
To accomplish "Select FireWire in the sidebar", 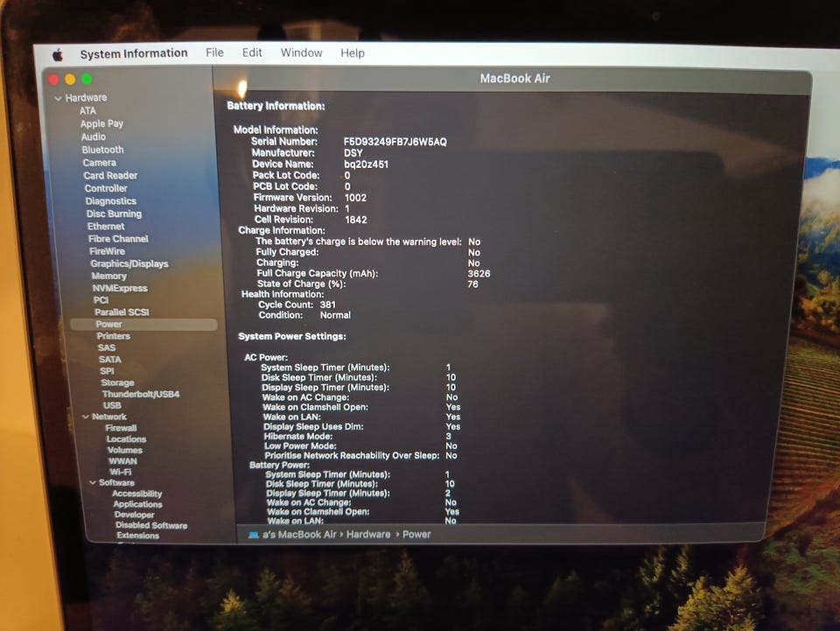I will [x=107, y=251].
